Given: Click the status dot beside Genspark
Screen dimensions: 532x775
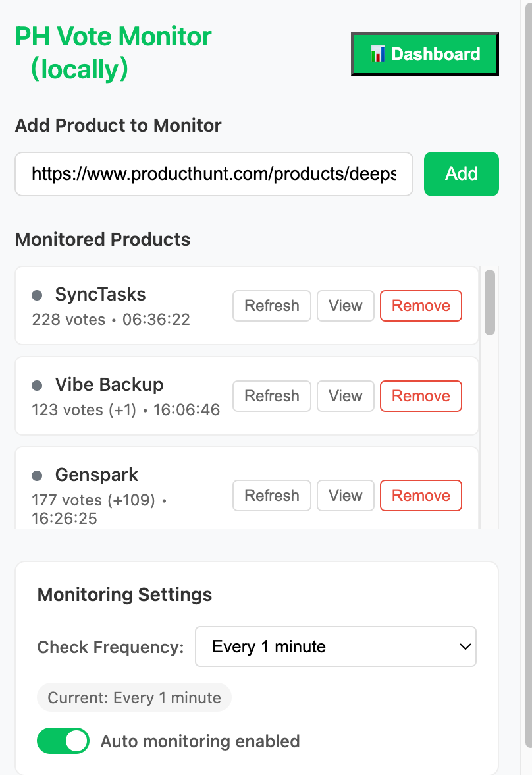Looking at the screenshot, I should pos(37,475).
